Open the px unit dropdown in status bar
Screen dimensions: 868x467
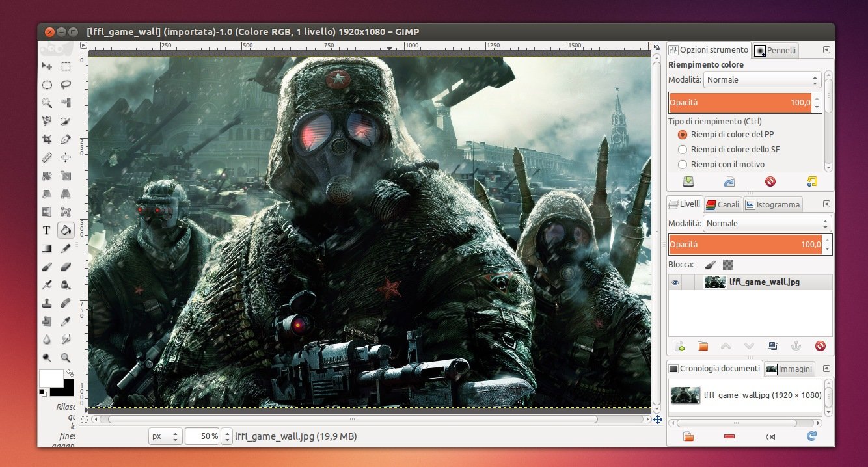(x=165, y=436)
